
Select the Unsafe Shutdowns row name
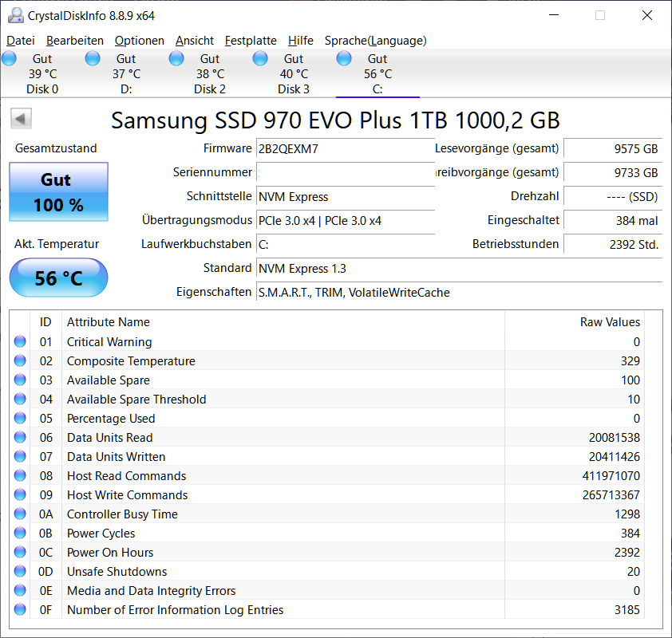click(117, 572)
